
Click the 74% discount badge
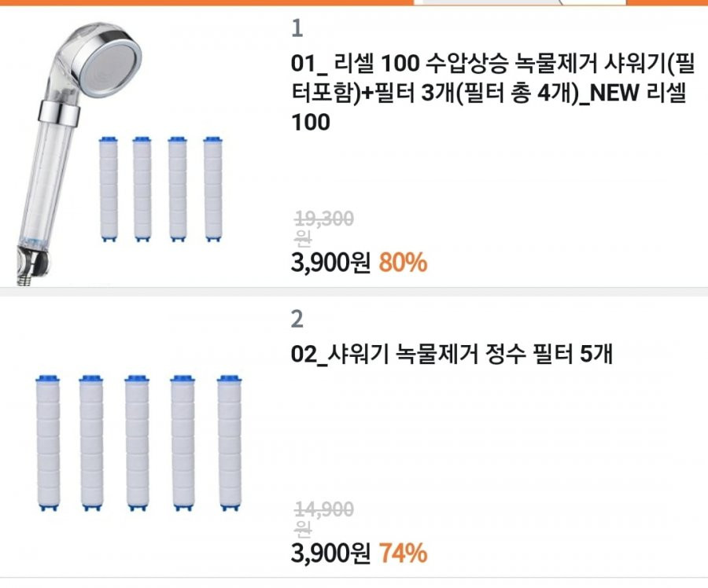403,553
